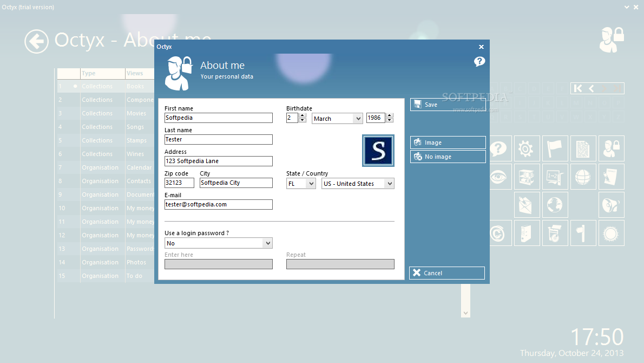The width and height of the screenshot is (644, 363).
Task: Decrease the birth day value
Action: point(303,120)
